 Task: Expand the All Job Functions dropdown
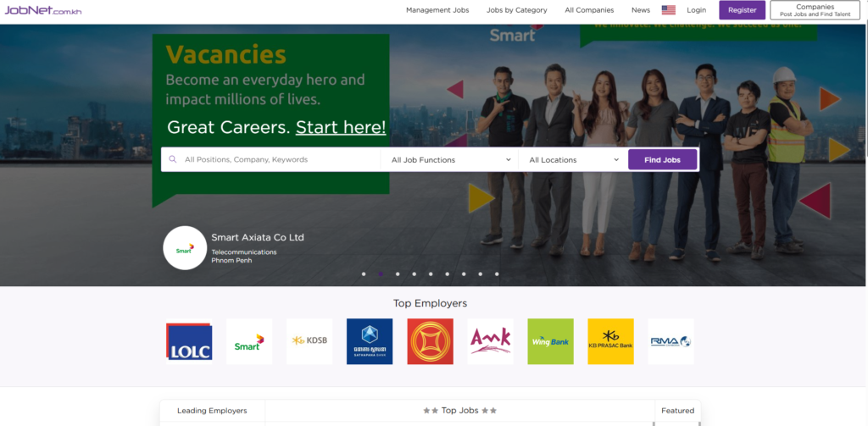tap(450, 159)
